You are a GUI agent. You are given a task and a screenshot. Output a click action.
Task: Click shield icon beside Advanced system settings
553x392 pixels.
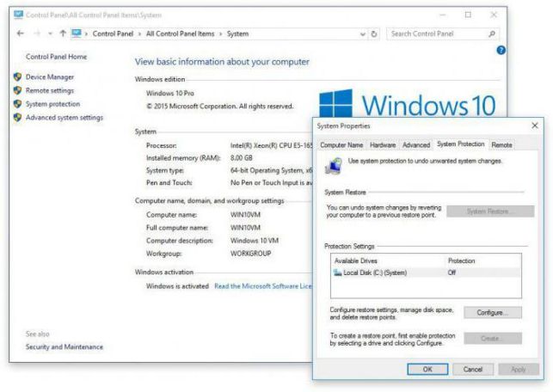(17, 117)
